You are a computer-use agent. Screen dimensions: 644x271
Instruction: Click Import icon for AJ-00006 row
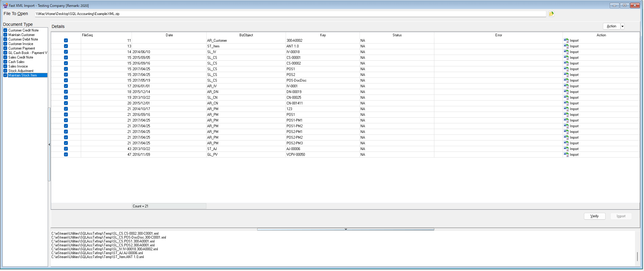tap(566, 149)
